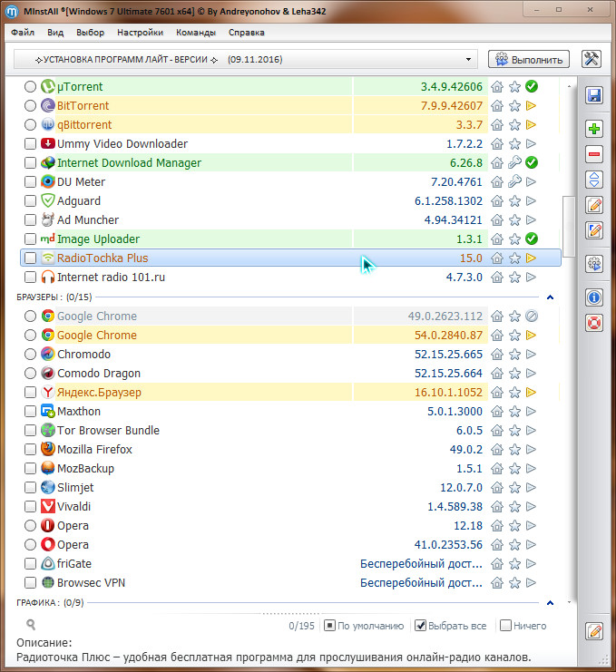Click the gear with arrow sidebar icon

pos(593,264)
